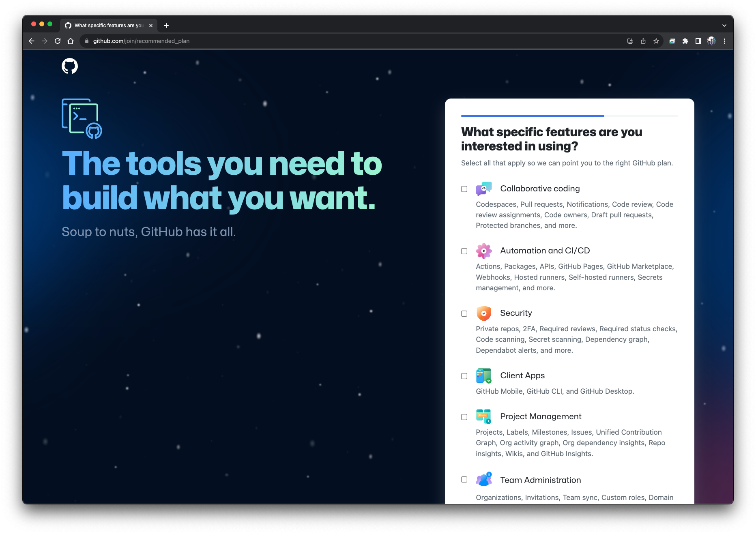
Task: Click the 'Private repos, 2FA' description
Action: click(577, 339)
